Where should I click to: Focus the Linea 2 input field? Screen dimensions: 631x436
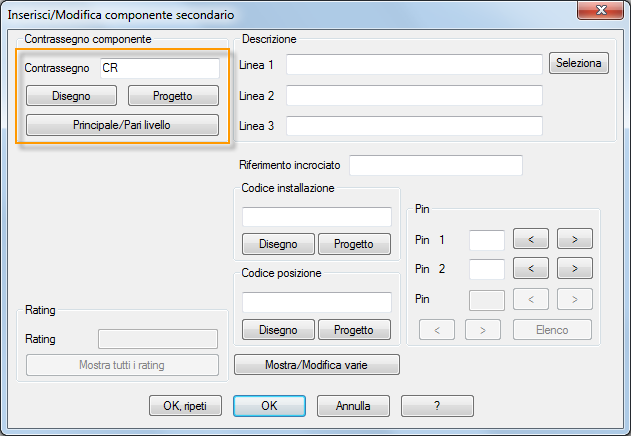pos(413,96)
